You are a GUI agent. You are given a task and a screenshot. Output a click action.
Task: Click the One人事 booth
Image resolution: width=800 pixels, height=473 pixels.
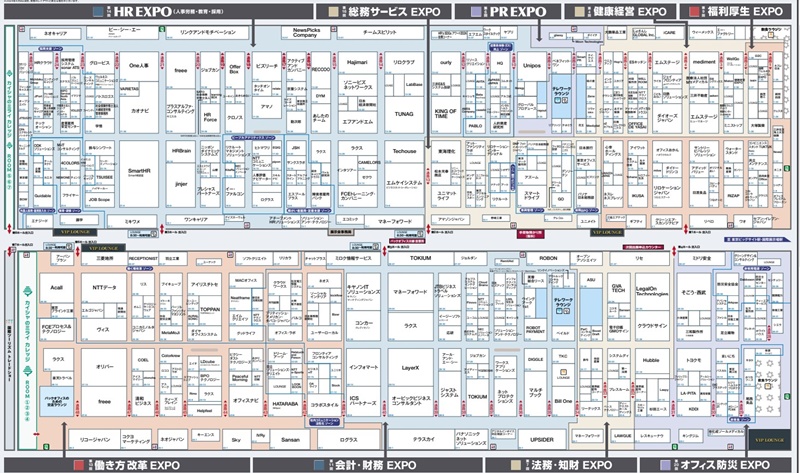pos(139,66)
